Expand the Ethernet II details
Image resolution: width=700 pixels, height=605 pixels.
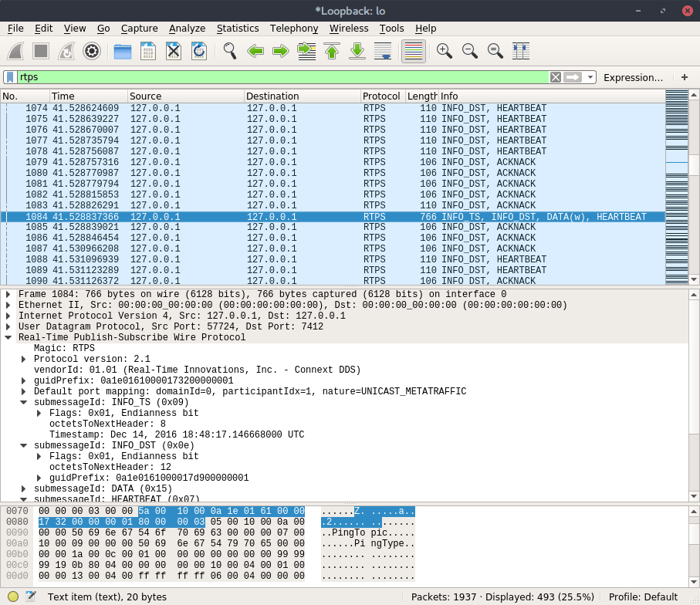click(x=8, y=305)
